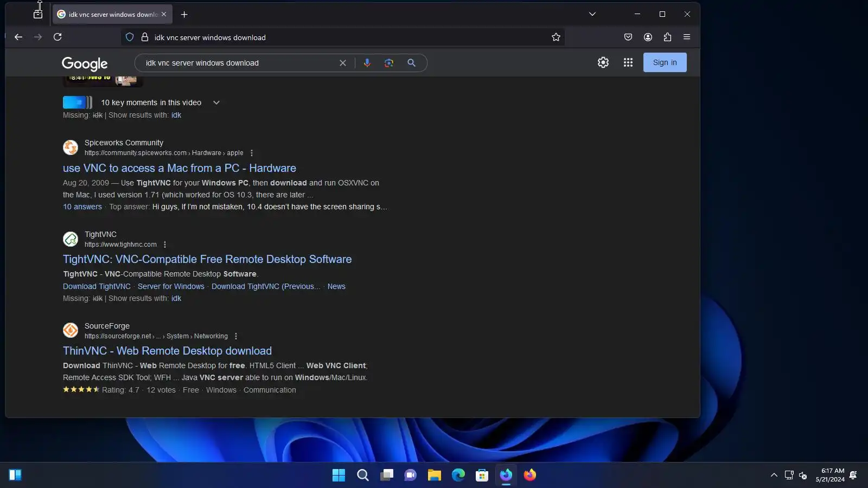Open the Google apps grid
Image resolution: width=868 pixels, height=488 pixels.
click(x=628, y=62)
